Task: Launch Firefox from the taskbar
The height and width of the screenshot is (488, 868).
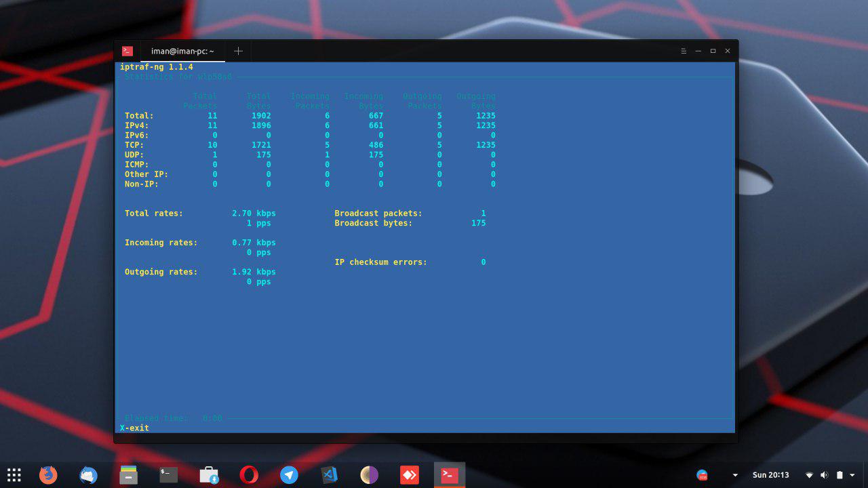Action: coord(48,475)
